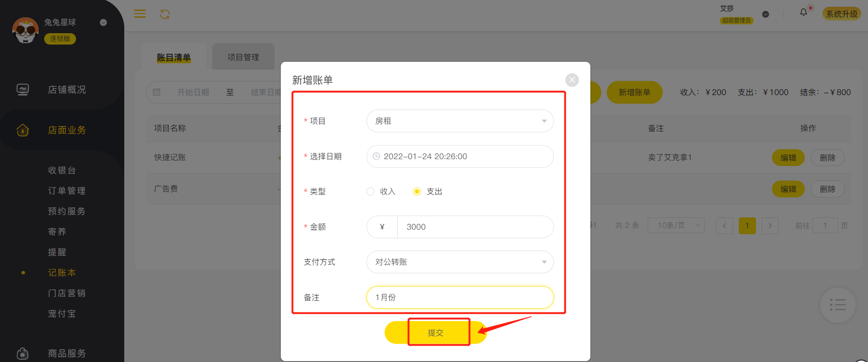This screenshot has width=868, height=362.
Task: Click the 店铺概况 monitor icon
Action: (x=23, y=90)
